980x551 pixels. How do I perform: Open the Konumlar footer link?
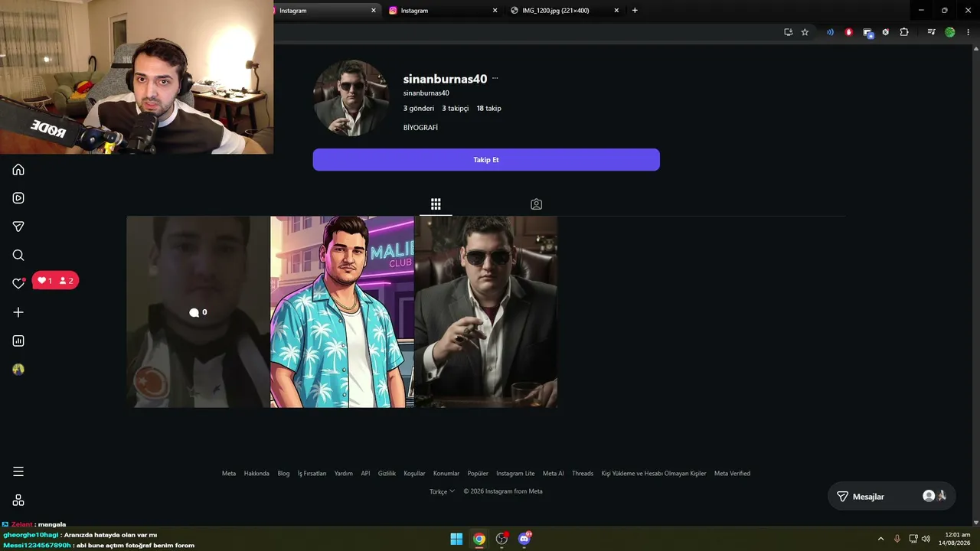(446, 474)
